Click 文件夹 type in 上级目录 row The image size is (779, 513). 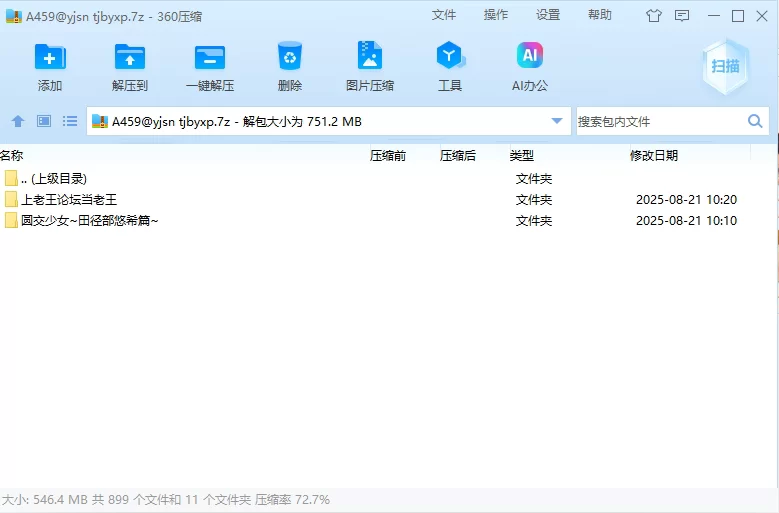click(x=534, y=178)
